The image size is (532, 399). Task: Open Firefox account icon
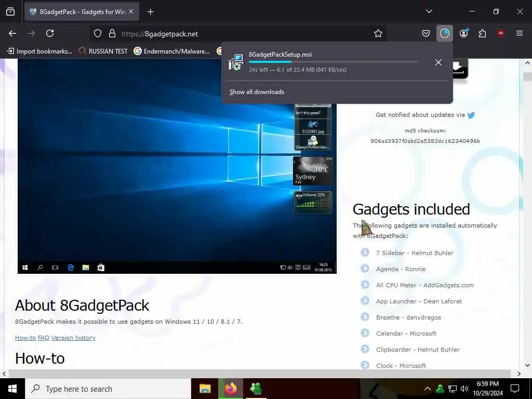point(464,33)
